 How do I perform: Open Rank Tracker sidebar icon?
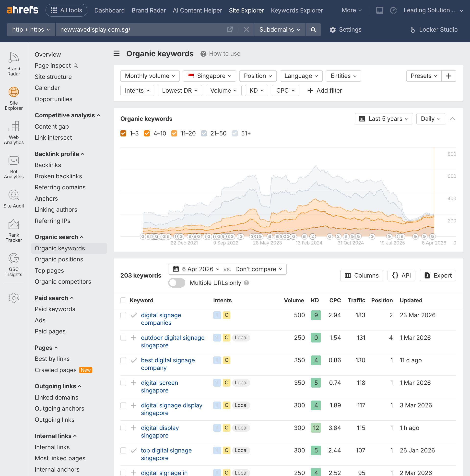point(13,230)
